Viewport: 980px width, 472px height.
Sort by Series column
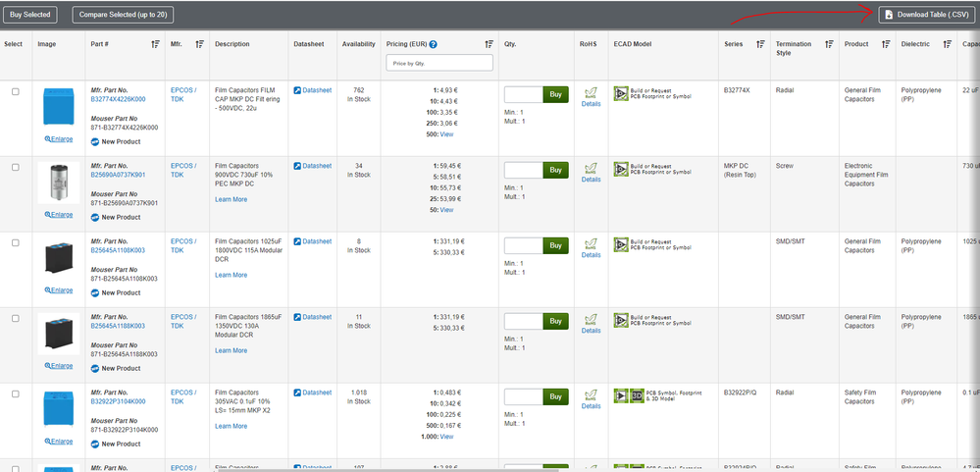[760, 44]
